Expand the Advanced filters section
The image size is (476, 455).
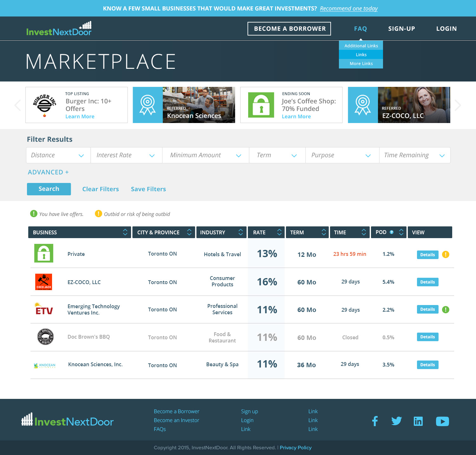(x=48, y=172)
